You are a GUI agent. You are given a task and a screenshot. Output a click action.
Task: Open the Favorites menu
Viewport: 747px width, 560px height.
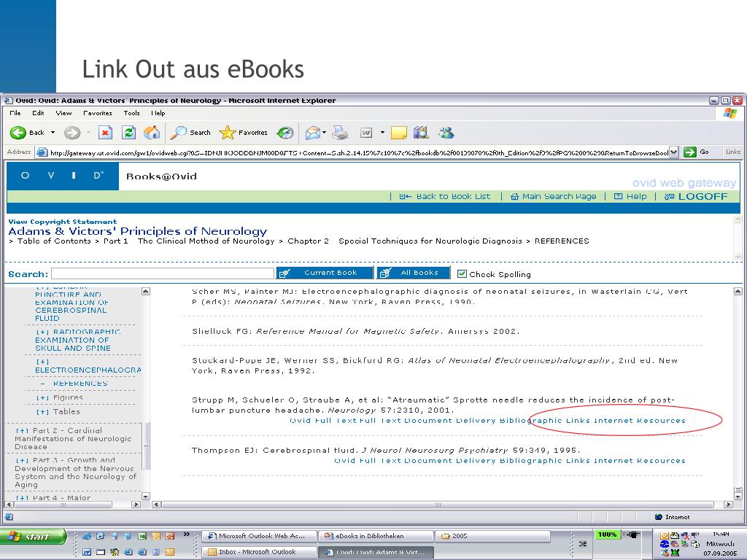(x=97, y=113)
